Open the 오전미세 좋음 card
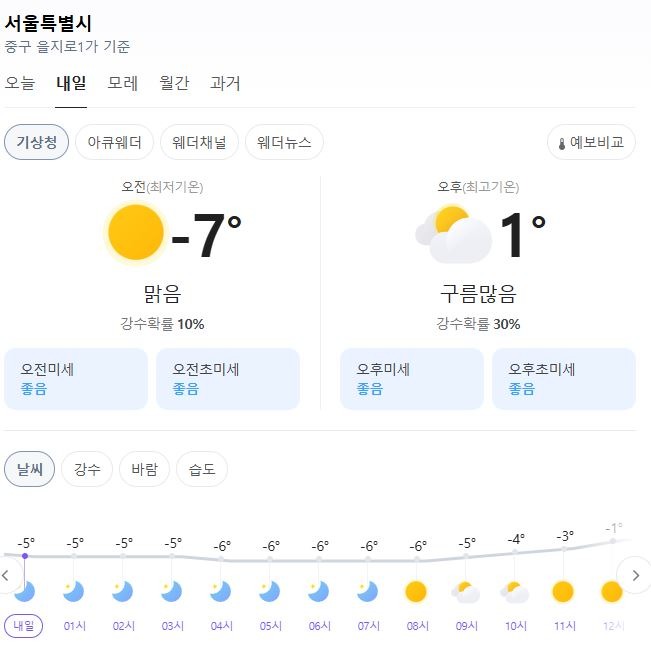 (76, 379)
